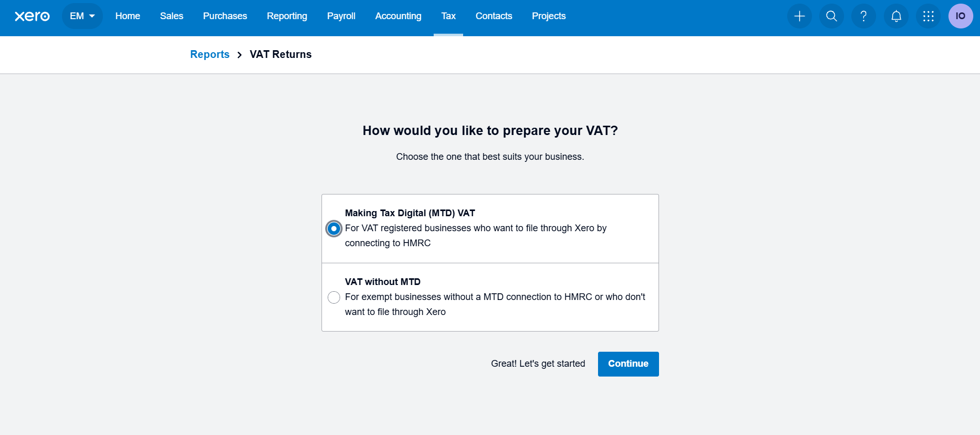Viewport: 980px width, 435px height.
Task: Choose the exempt businesses VAT radio option
Action: 333,297
